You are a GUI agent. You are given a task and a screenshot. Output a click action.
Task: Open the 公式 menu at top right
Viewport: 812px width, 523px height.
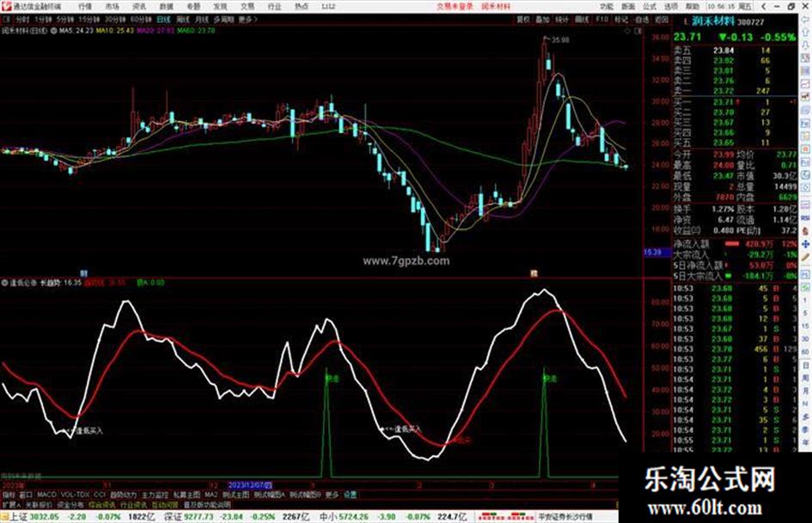pyautogui.click(x=650, y=6)
